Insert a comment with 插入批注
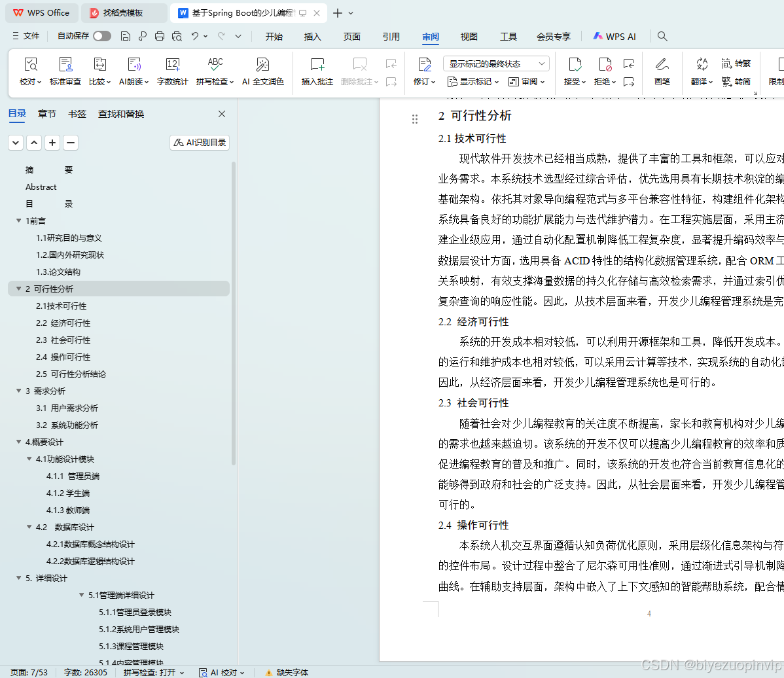784x678 pixels. click(317, 71)
